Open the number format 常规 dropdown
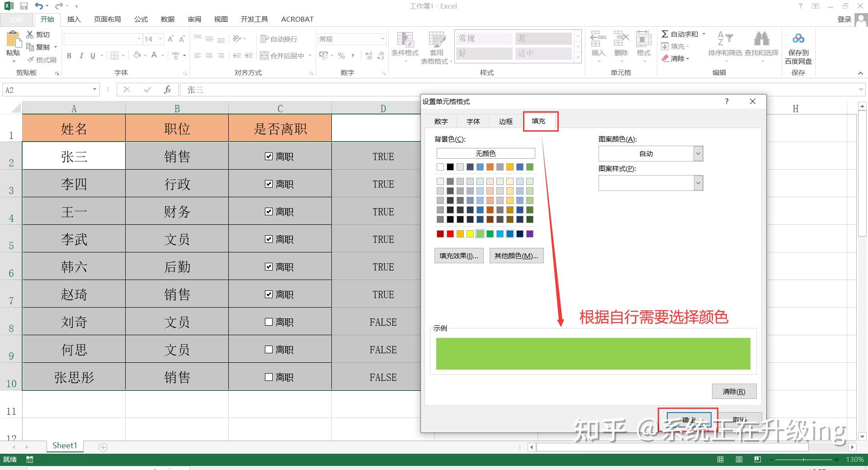This screenshot has width=868, height=470. point(382,39)
